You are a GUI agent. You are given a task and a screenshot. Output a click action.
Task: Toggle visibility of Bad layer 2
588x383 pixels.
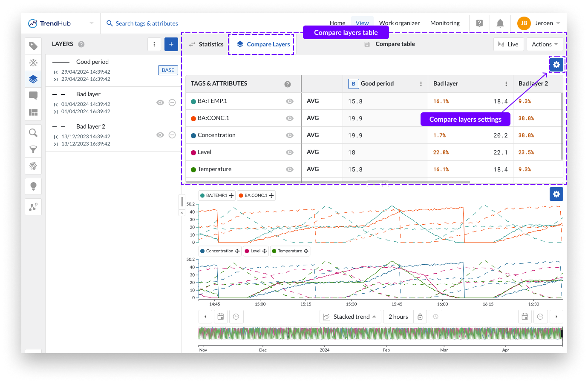click(x=160, y=135)
